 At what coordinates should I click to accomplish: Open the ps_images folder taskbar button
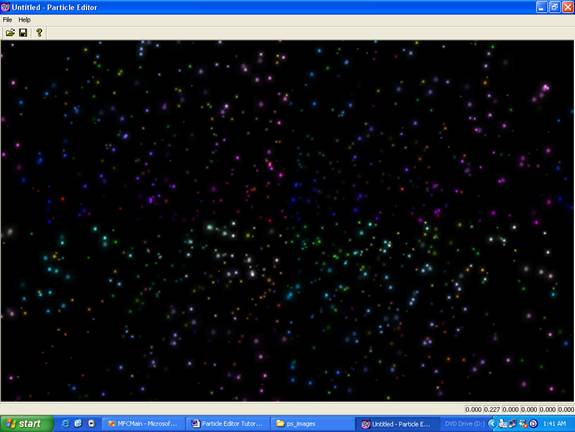point(312,424)
